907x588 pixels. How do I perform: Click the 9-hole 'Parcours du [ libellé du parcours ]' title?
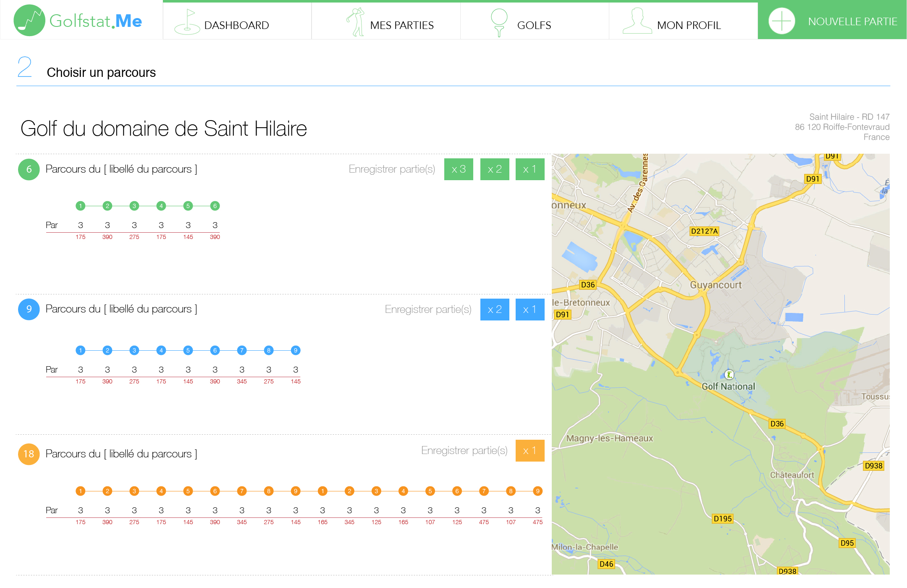coord(121,309)
